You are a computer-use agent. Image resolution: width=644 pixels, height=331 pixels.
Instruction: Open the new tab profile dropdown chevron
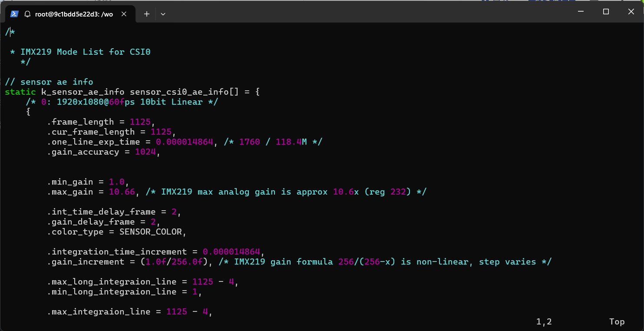pyautogui.click(x=163, y=14)
